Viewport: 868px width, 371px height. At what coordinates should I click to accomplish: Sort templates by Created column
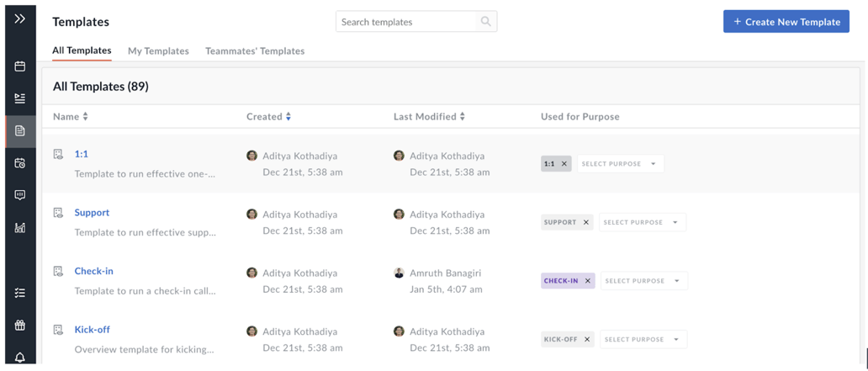(268, 117)
